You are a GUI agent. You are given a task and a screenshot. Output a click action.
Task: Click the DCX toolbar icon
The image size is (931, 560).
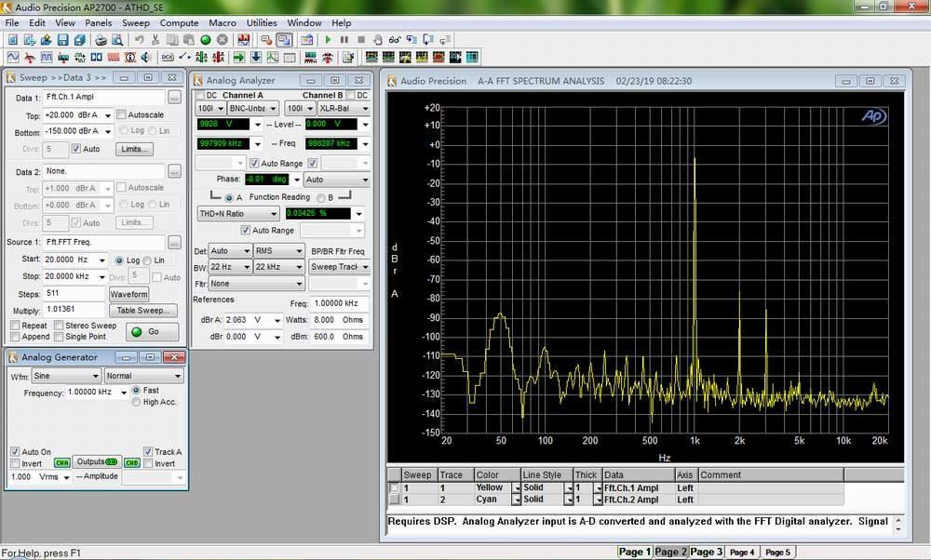168,57
